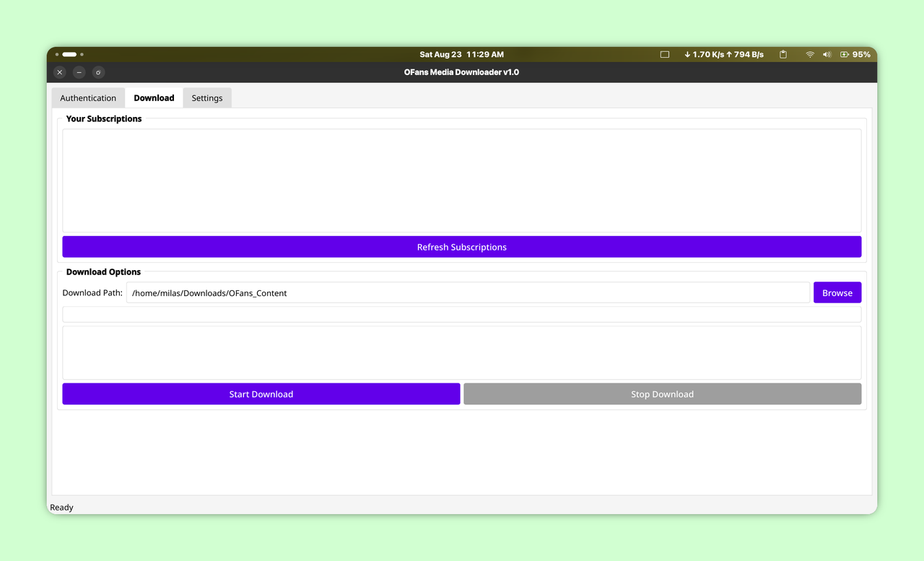This screenshot has height=561, width=924.
Task: Click the download log text area
Action: tap(462, 353)
